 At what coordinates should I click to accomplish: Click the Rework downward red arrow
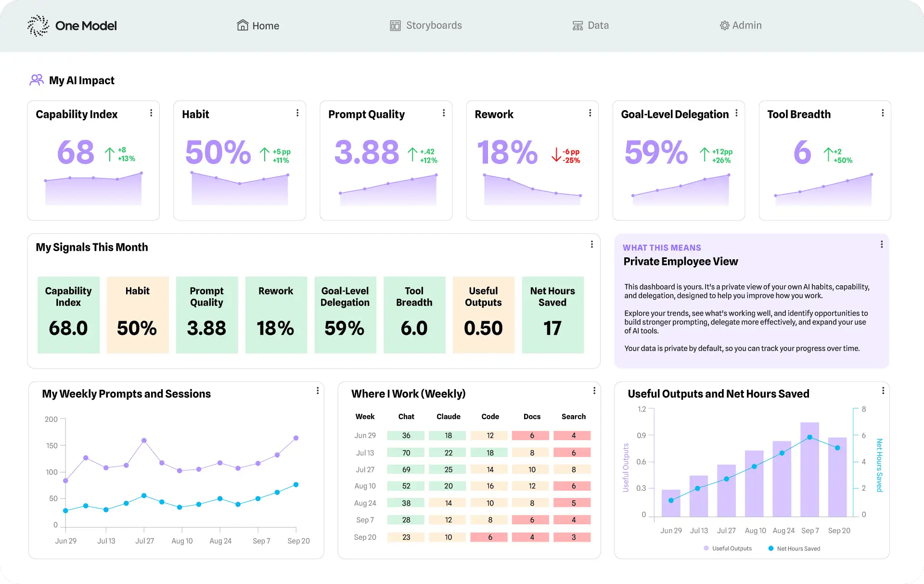(x=556, y=155)
